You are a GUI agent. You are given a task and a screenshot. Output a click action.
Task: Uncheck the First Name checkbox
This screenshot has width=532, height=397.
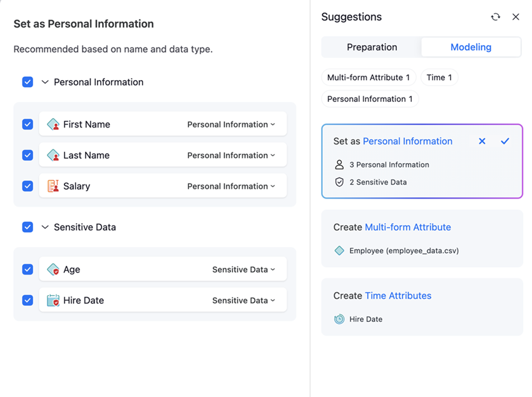click(x=28, y=124)
